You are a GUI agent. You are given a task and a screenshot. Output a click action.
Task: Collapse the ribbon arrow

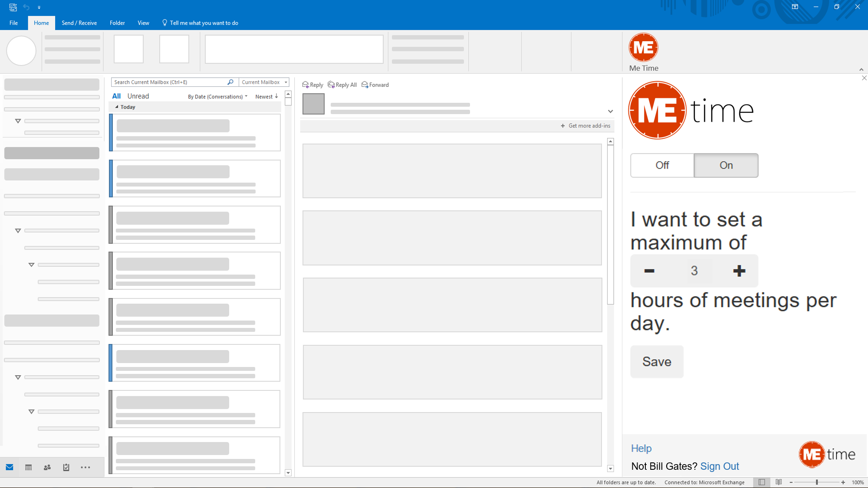click(861, 69)
